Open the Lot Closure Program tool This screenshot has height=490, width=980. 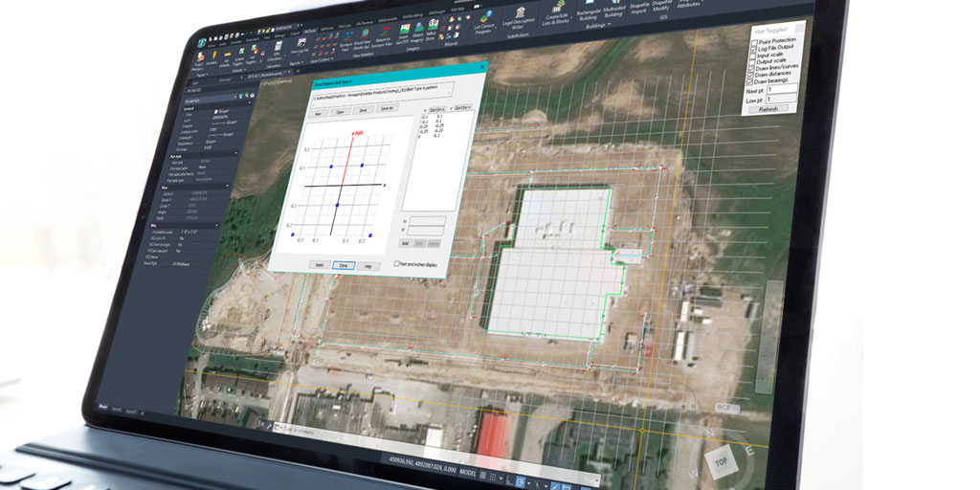483,21
